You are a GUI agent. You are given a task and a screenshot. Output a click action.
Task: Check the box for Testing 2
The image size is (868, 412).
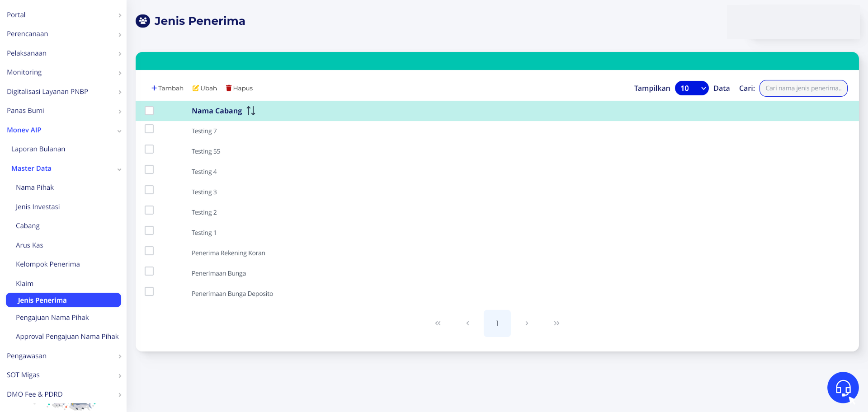coord(149,210)
